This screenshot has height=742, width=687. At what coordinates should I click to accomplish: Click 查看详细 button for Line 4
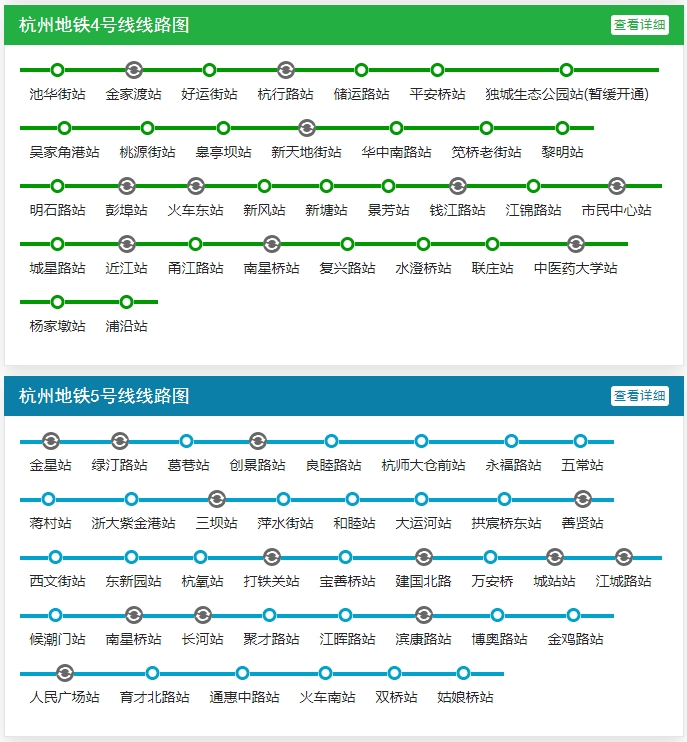tap(639, 25)
